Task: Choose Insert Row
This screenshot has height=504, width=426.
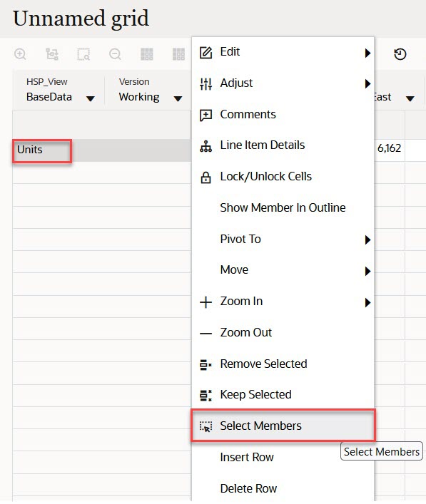Action: point(283,457)
